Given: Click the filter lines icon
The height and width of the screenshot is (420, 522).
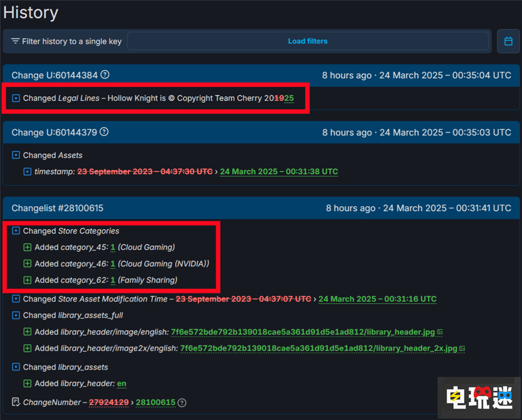Looking at the screenshot, I should (15, 41).
